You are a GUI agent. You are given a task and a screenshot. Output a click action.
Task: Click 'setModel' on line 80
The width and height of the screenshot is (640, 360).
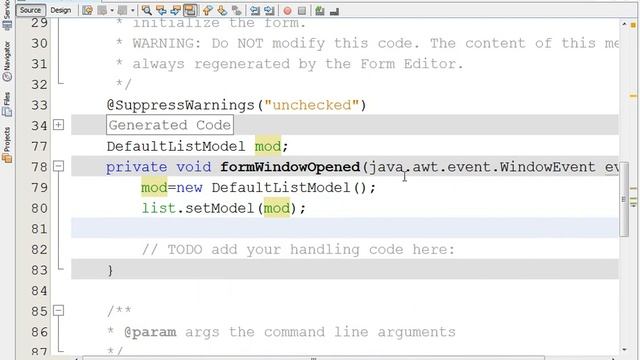tap(220, 208)
